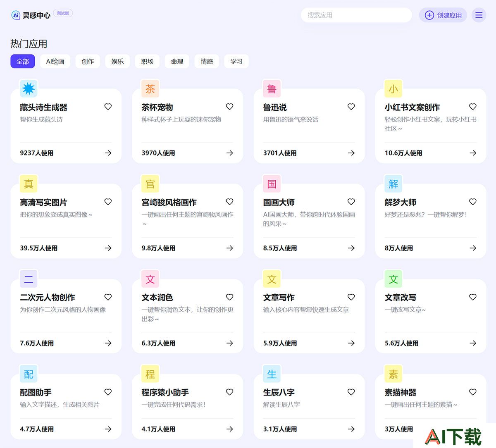This screenshot has width=496, height=448.
Task: Click the 宫崎骏风格画作 宫 icon
Action: 150,183
